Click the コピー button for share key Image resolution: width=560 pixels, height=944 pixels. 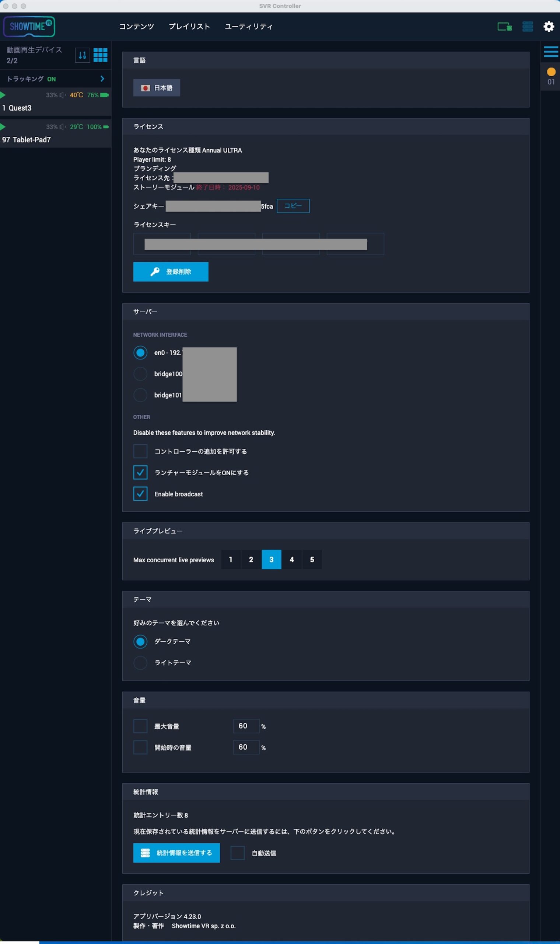click(293, 206)
